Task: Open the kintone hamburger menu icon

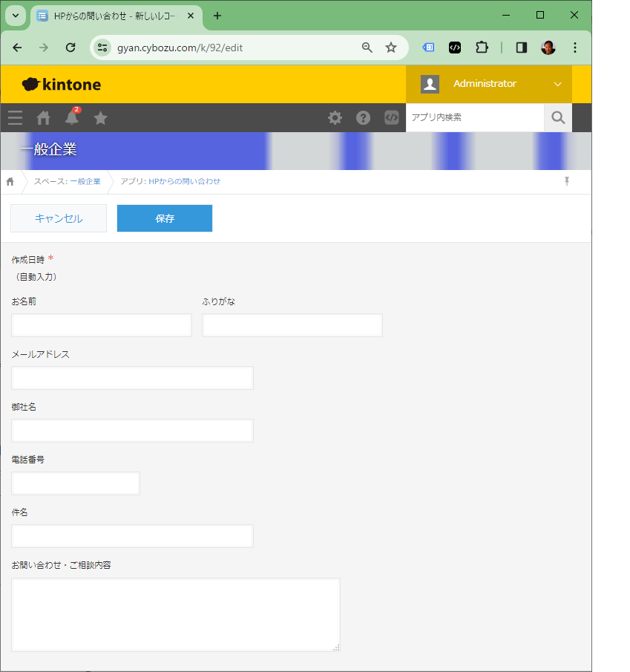Action: [15, 117]
